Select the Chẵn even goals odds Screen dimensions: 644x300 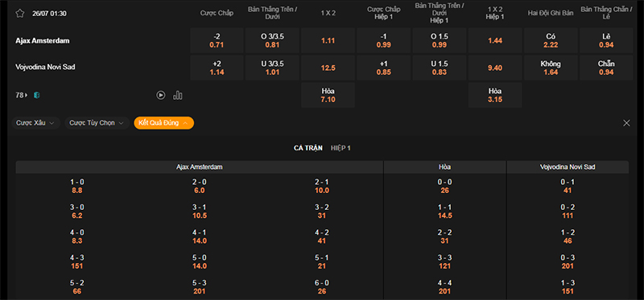click(x=606, y=68)
